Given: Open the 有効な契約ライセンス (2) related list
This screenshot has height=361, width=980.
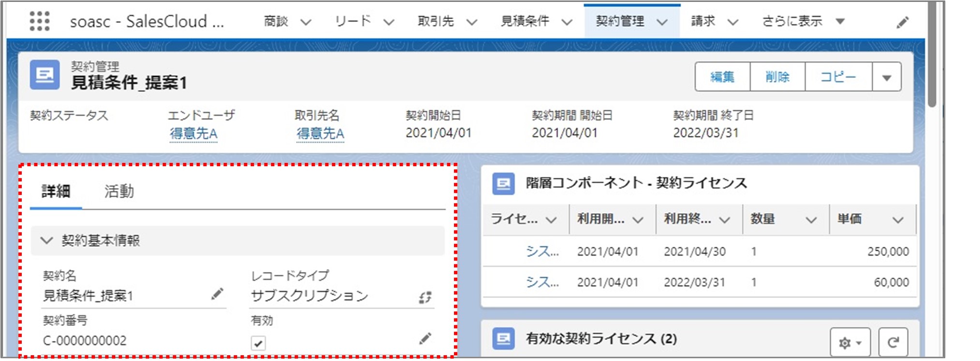Looking at the screenshot, I should pos(601,339).
